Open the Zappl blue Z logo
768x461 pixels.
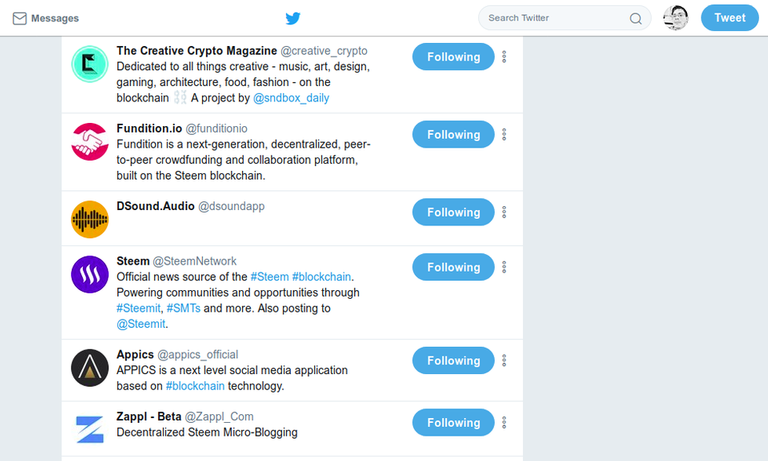point(90,429)
